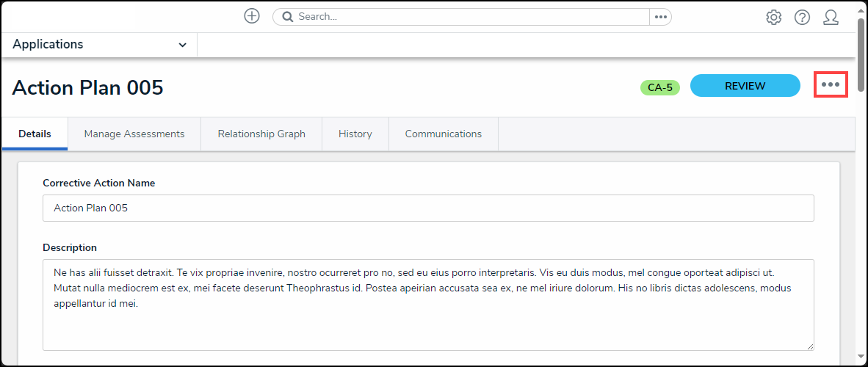Expand the Applications dropdown
The width and height of the screenshot is (868, 367).
pos(182,45)
